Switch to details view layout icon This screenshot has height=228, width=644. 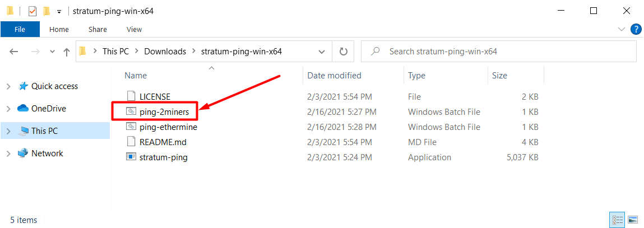[616, 218]
